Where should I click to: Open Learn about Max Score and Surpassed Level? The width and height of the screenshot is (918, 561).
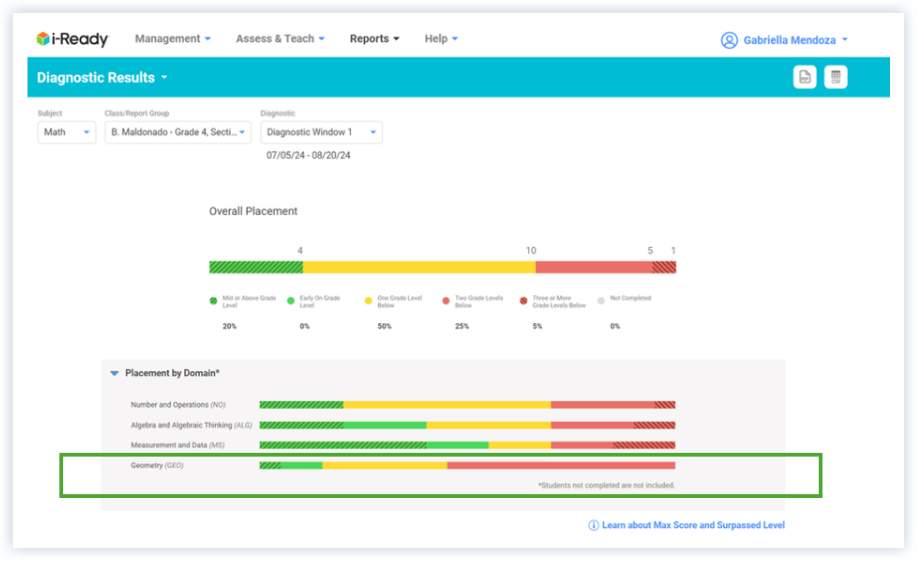[x=693, y=525]
